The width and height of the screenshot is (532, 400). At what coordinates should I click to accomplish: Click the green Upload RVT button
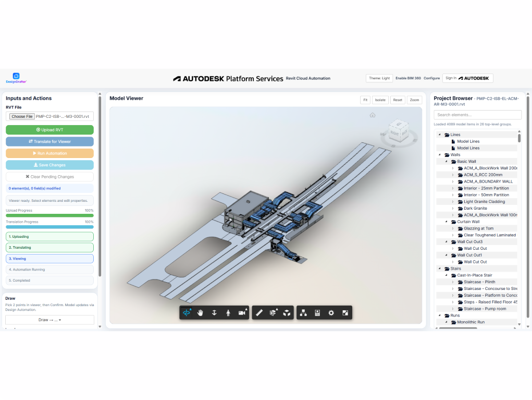coord(50,130)
